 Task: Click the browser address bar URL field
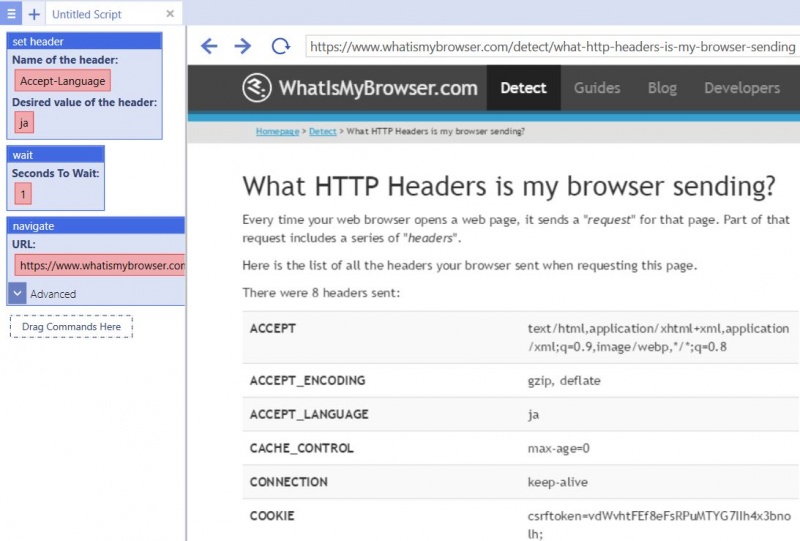tap(553, 46)
